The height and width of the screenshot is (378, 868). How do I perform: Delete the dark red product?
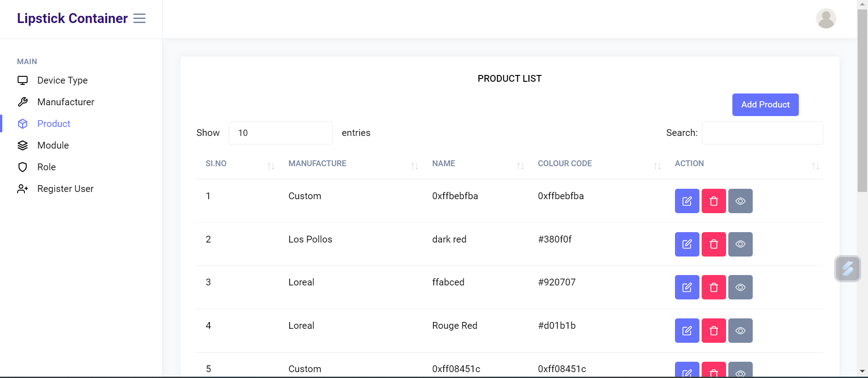click(x=713, y=244)
